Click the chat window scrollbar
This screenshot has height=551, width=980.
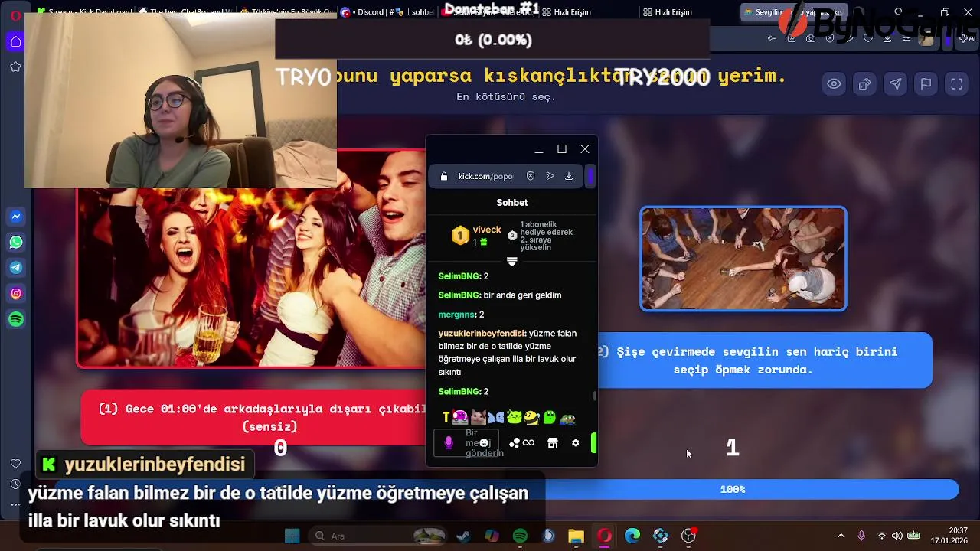coord(595,396)
